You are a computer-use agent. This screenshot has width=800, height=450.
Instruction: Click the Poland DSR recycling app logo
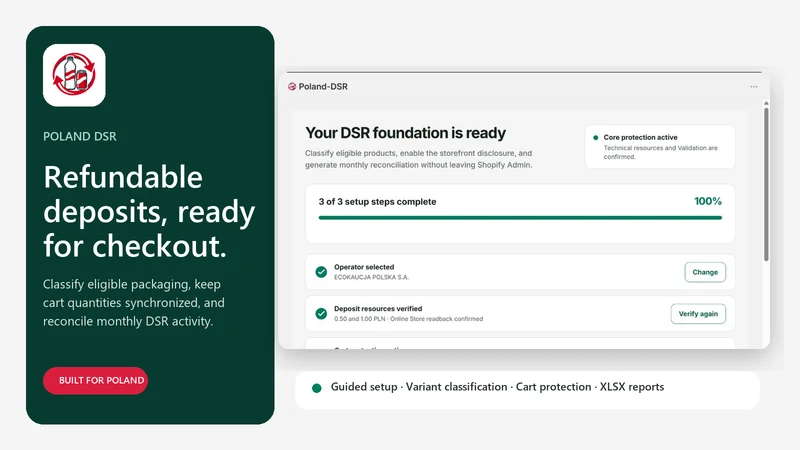74,75
